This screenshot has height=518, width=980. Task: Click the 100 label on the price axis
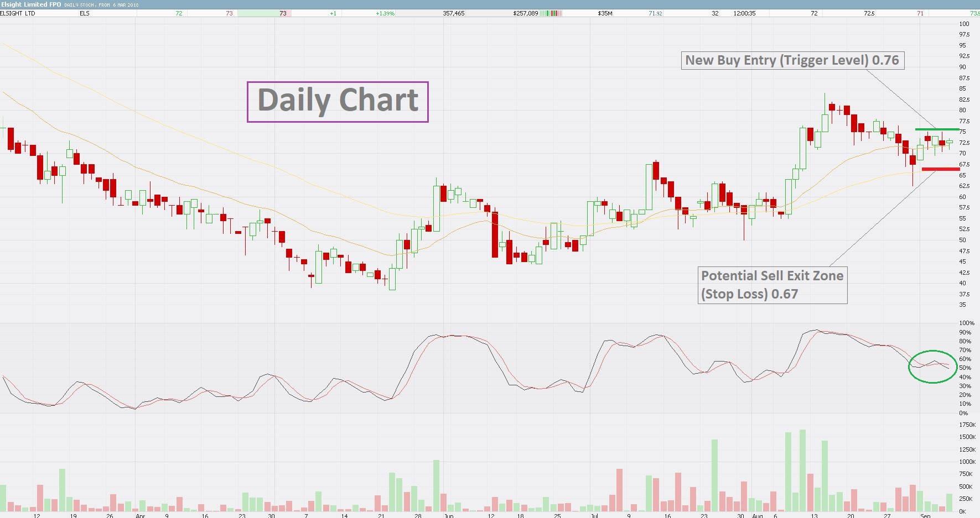click(965, 24)
